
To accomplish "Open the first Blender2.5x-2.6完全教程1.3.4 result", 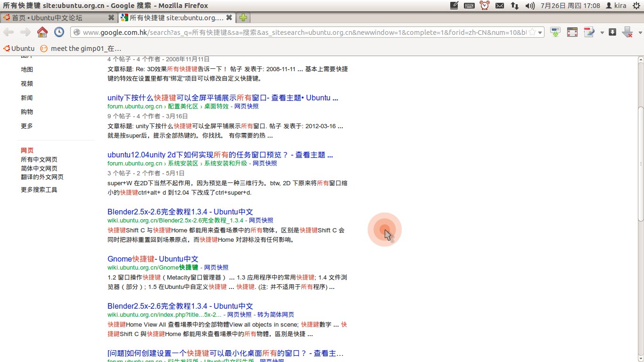I will (180, 212).
